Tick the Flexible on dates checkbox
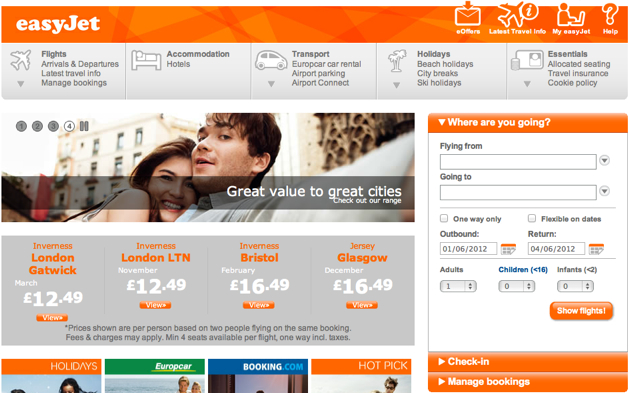 532,218
